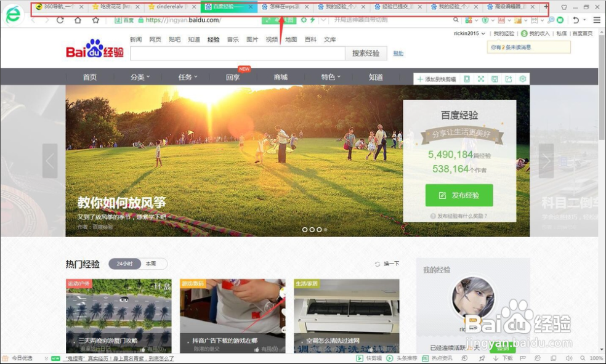Image resolution: width=606 pixels, height=364 pixels.
Task: Click the 搜索经验 search button
Action: pyautogui.click(x=366, y=54)
